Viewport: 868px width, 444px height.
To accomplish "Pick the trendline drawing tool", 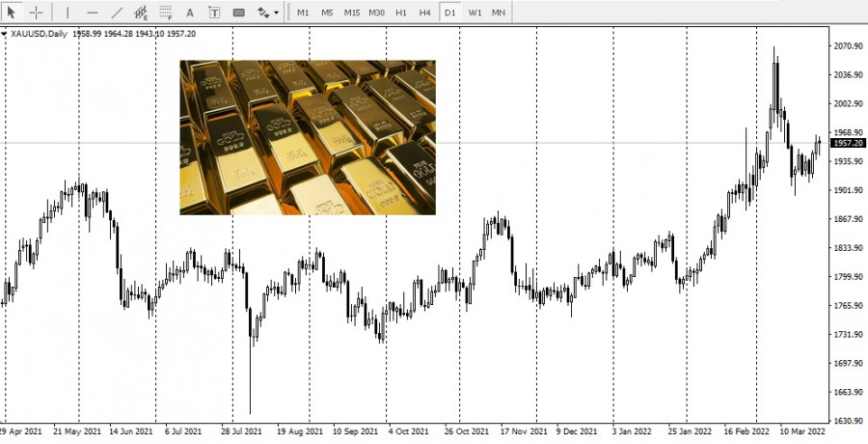I will pos(117,13).
